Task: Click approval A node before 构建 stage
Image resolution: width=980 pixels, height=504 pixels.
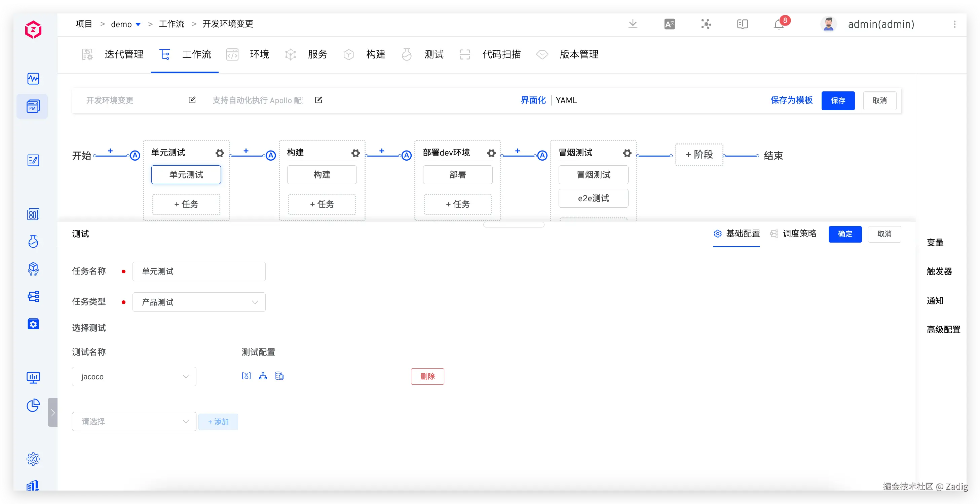Action: coord(271,156)
